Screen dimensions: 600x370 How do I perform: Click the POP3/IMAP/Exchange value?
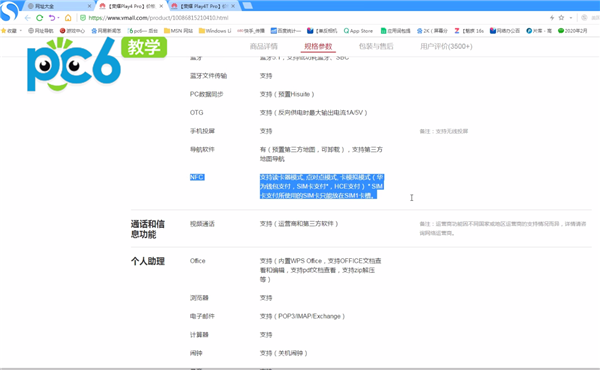tap(302, 316)
